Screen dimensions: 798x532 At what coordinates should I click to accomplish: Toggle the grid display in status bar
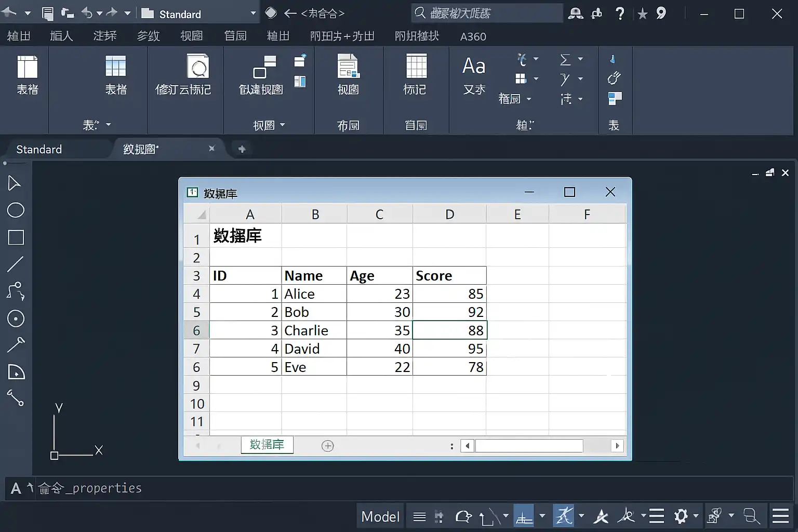[419, 516]
